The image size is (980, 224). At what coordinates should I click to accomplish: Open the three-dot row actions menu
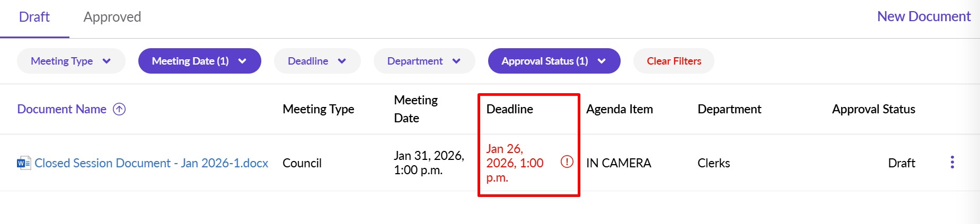pos(952,162)
